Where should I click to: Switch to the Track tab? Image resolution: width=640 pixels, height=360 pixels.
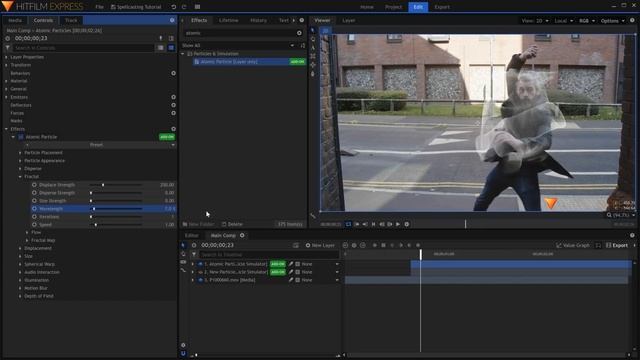click(x=71, y=20)
